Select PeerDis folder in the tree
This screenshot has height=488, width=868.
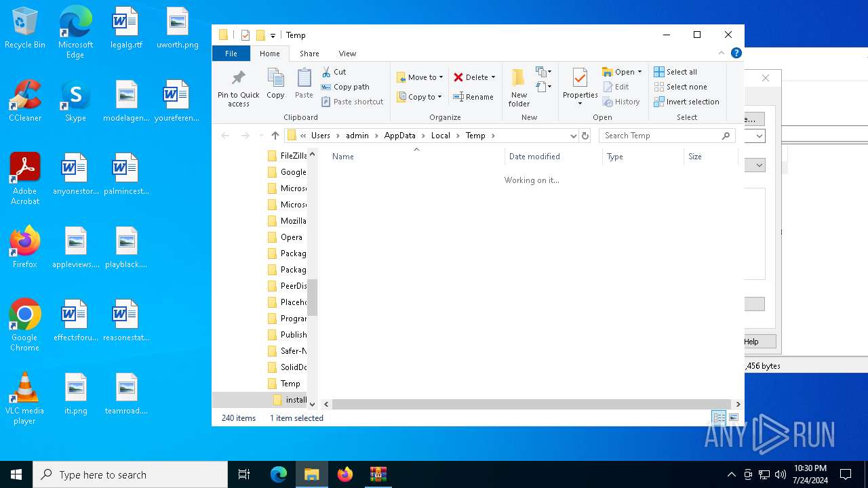(287, 286)
